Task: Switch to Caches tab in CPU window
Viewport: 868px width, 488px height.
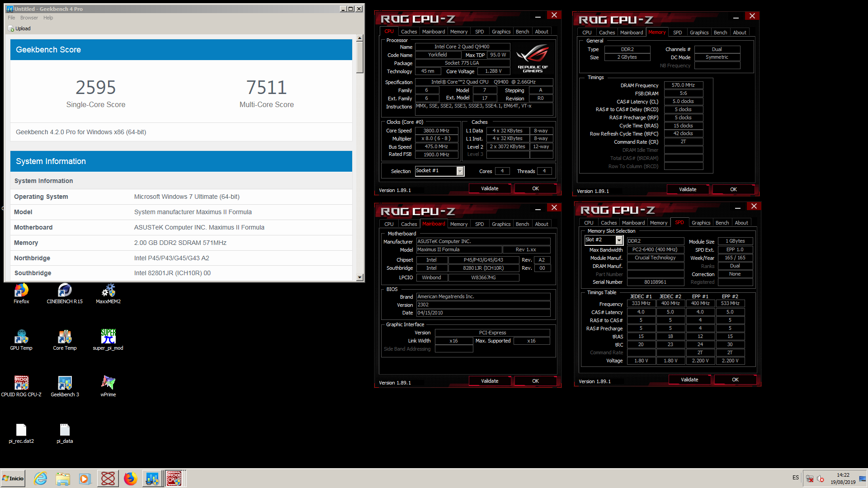Action: tap(409, 32)
